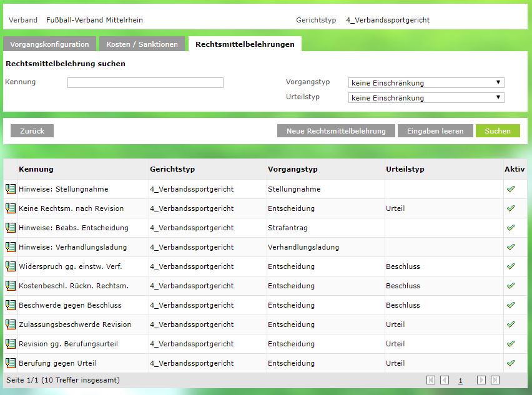Go to the last results page icon
Viewport: 532px width, 395px height.
495,380
